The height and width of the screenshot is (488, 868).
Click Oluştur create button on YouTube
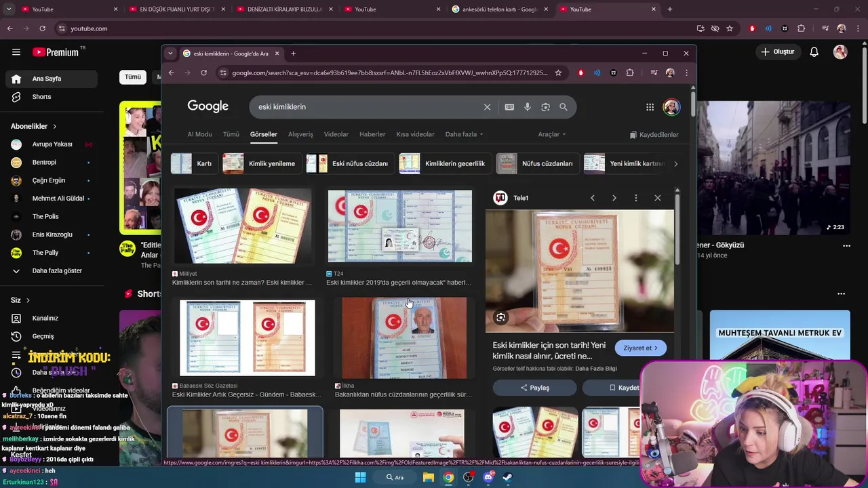(777, 52)
